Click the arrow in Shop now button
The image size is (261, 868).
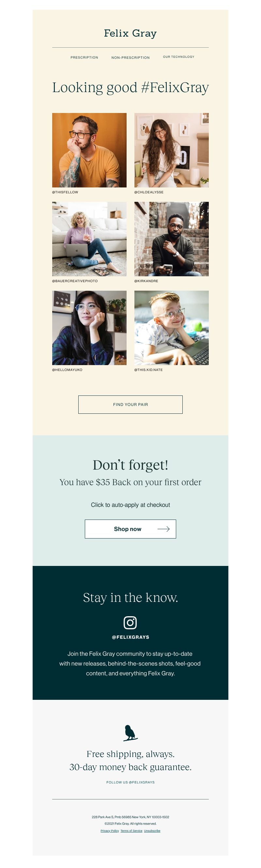pos(163,529)
